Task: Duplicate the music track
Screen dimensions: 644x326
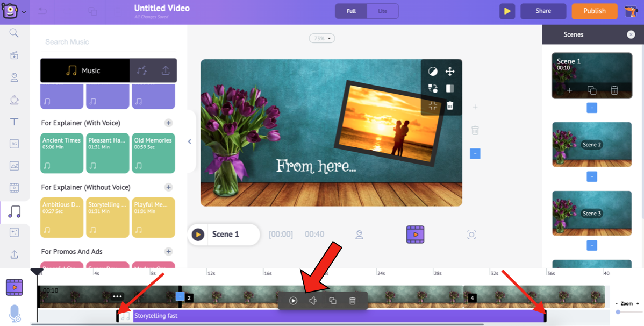Action: (x=333, y=301)
